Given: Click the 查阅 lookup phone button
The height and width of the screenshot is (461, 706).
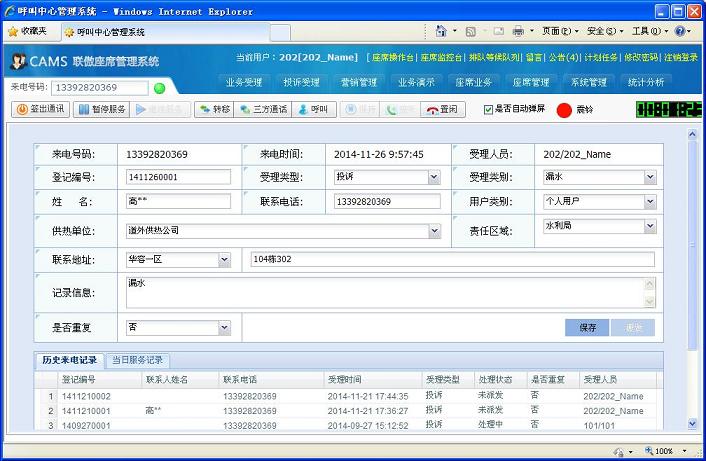Looking at the screenshot, I should point(441,109).
